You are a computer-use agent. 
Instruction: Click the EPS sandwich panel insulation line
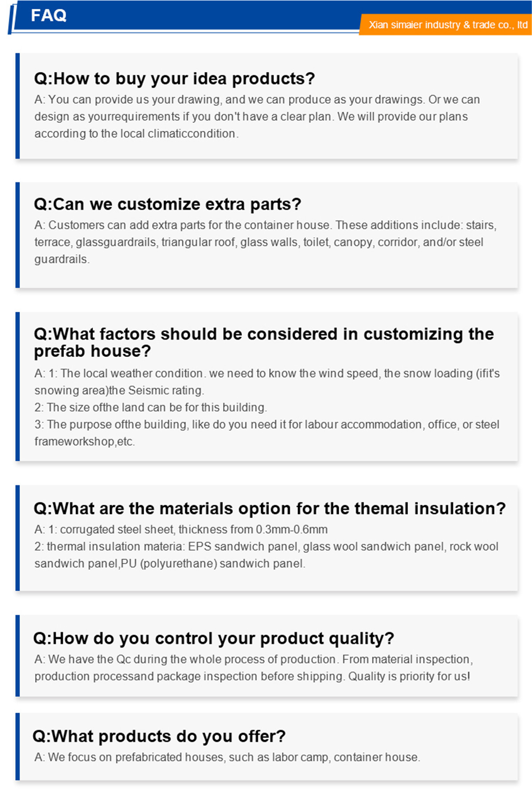[266, 555]
